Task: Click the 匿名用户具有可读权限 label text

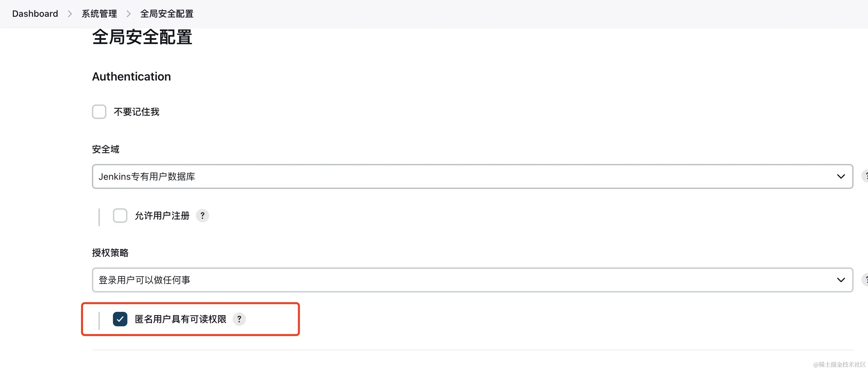Action: click(x=180, y=319)
